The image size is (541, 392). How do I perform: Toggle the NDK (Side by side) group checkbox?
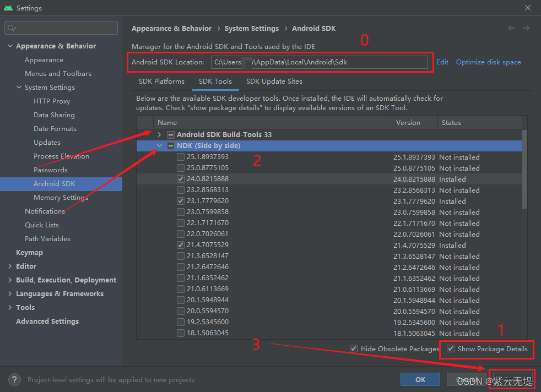(170, 146)
